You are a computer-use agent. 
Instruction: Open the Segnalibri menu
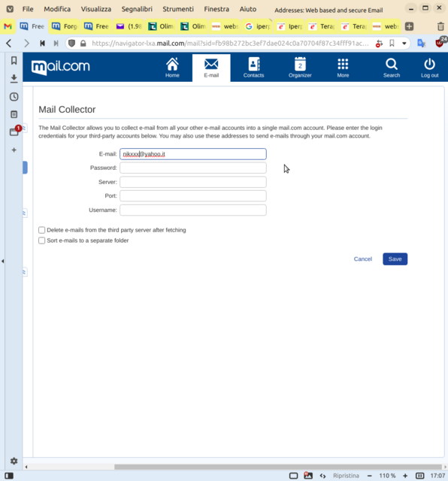coord(137,9)
